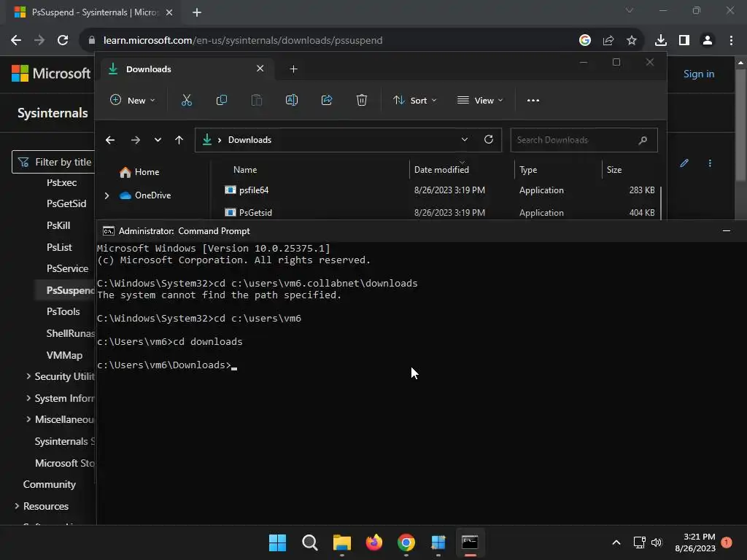Open recent locations chevron in File Explorer
Viewport: 747px width, 560px height.
click(x=158, y=140)
